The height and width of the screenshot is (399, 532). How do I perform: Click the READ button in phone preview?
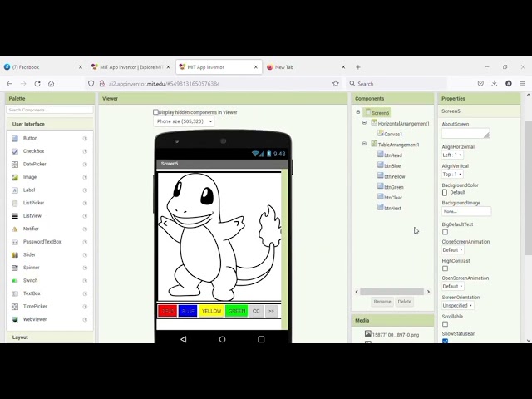168,311
